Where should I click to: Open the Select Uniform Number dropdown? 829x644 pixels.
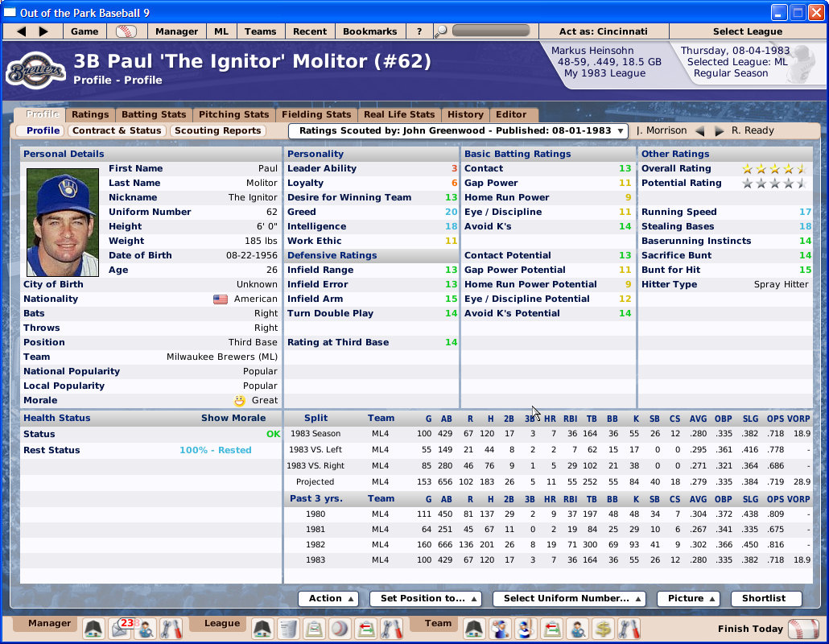[x=569, y=599]
